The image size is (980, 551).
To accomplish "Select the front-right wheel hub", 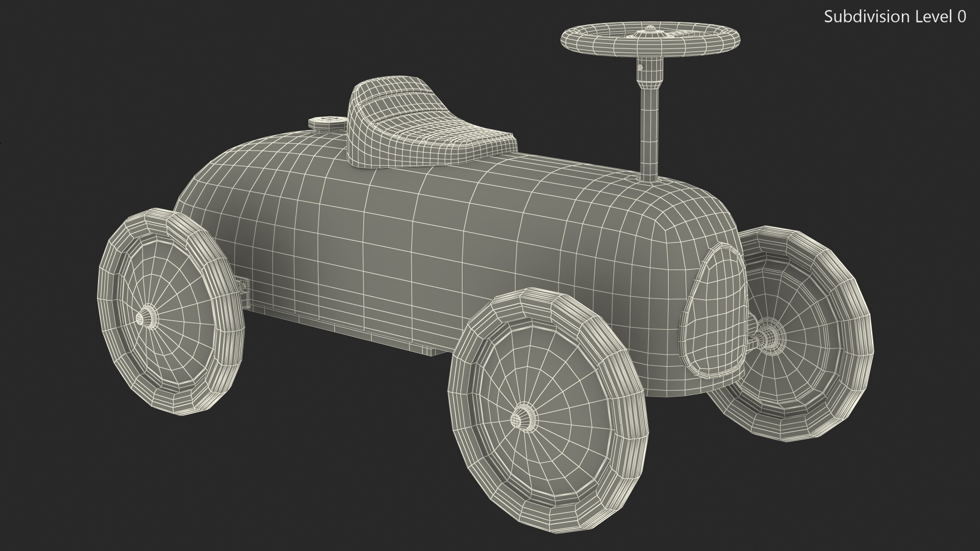I will tap(767, 338).
